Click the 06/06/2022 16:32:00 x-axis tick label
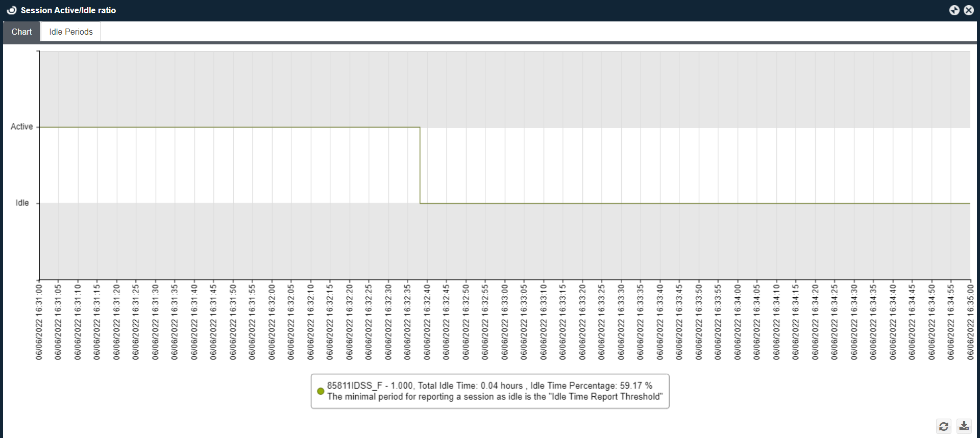 pos(272,322)
